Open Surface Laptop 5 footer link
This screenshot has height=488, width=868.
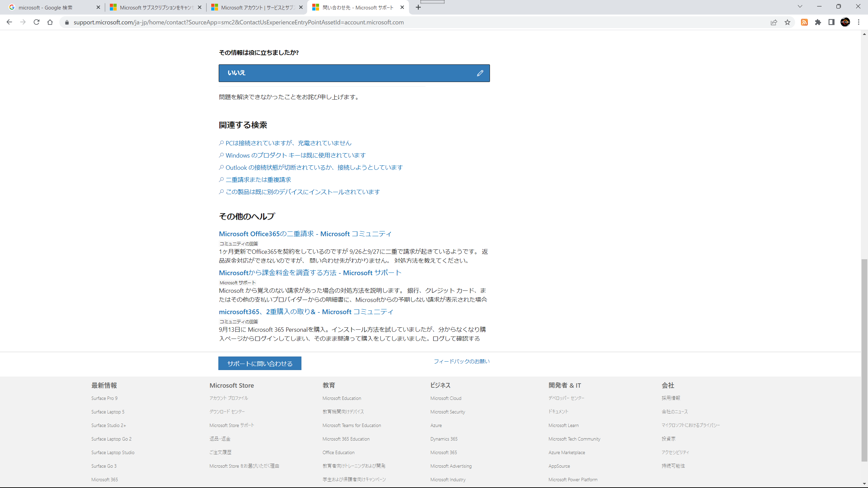[108, 412]
